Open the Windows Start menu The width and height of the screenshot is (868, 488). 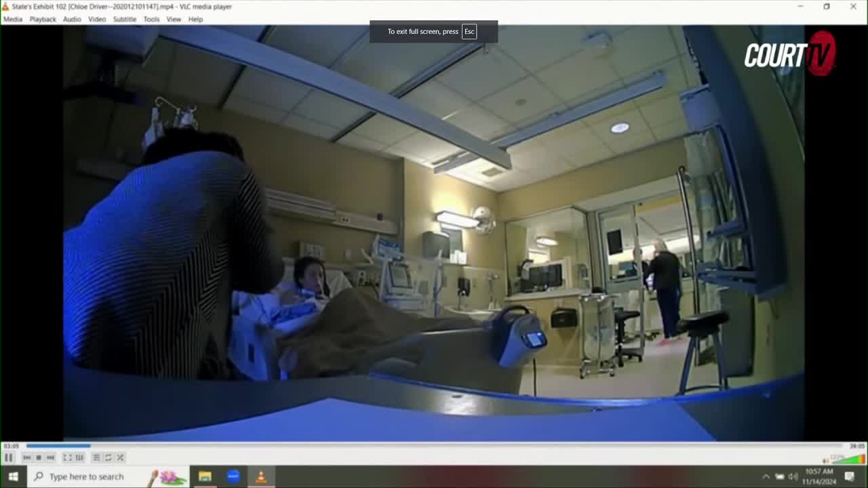pyautogui.click(x=13, y=476)
